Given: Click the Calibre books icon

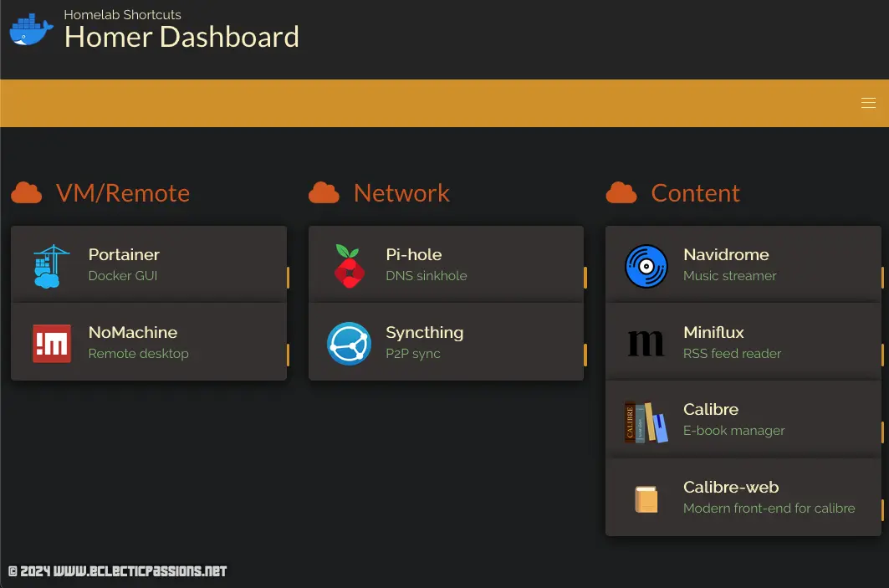Looking at the screenshot, I should click(x=646, y=422).
